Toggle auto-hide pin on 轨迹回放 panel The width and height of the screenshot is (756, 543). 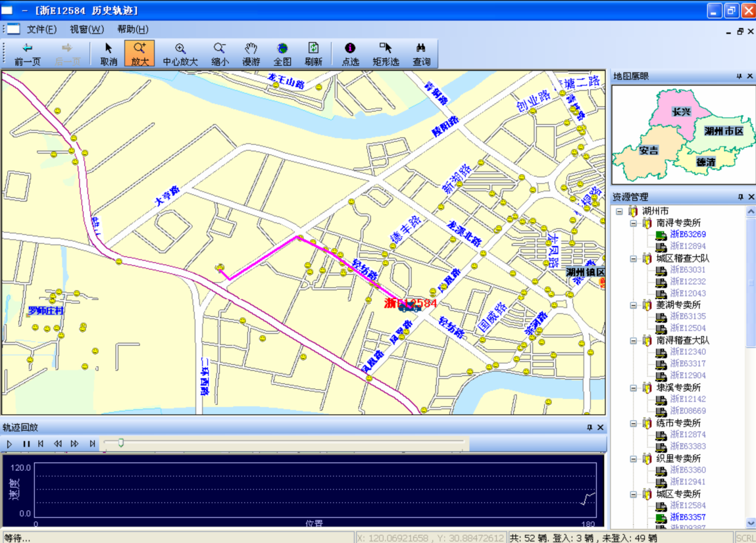(x=590, y=427)
